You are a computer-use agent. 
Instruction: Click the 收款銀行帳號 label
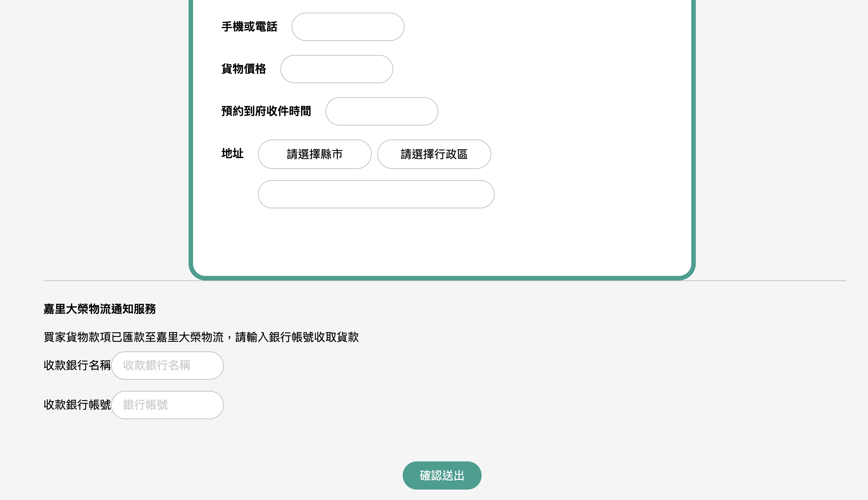[77, 405]
